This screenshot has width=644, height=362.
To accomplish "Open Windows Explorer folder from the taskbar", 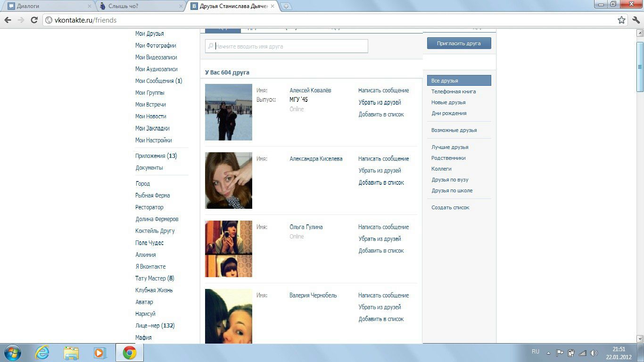I will coord(71,352).
